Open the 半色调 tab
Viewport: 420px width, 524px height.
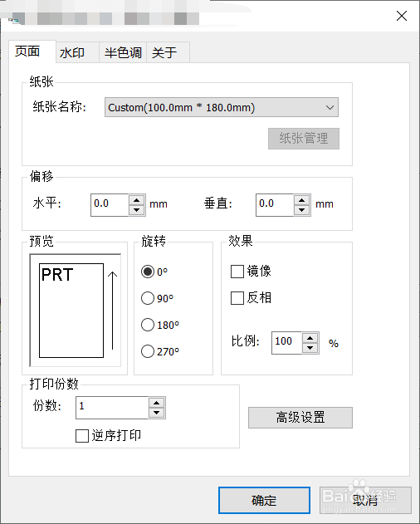123,53
